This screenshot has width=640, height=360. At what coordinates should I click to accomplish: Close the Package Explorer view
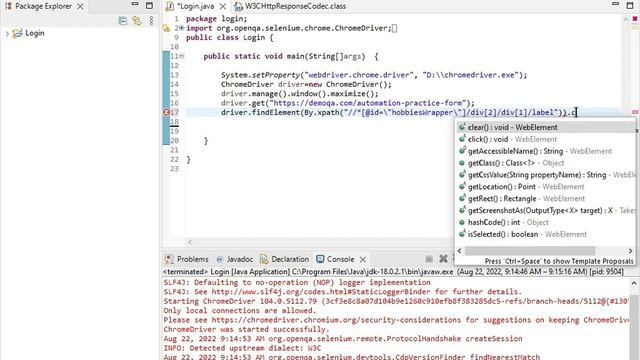click(80, 7)
